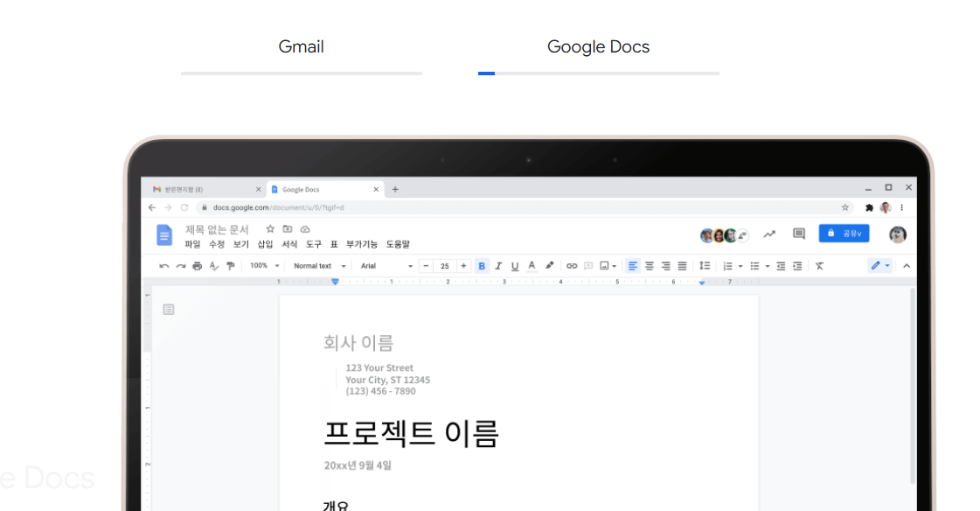980x511 pixels.
Task: Click the 제목 없는 문서 title field
Action: coord(217,229)
